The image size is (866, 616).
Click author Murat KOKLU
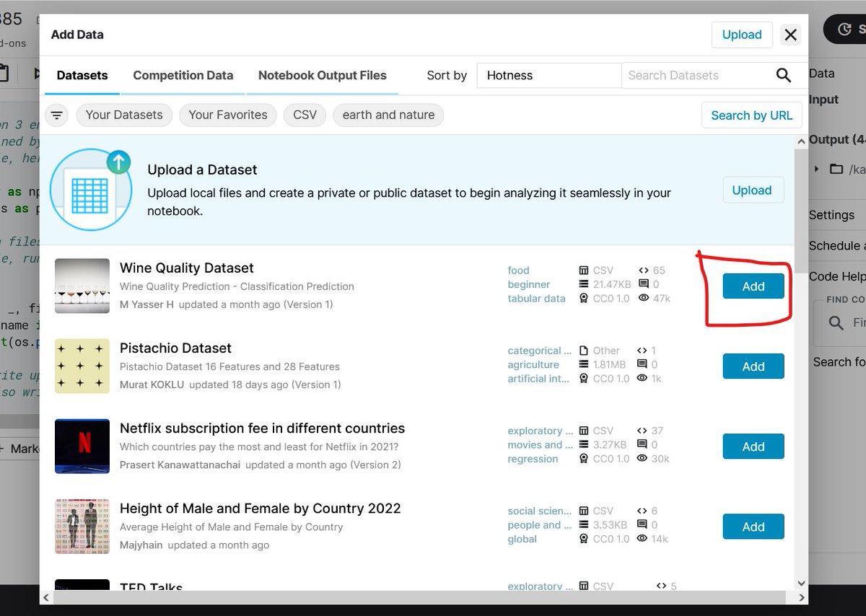(x=152, y=384)
